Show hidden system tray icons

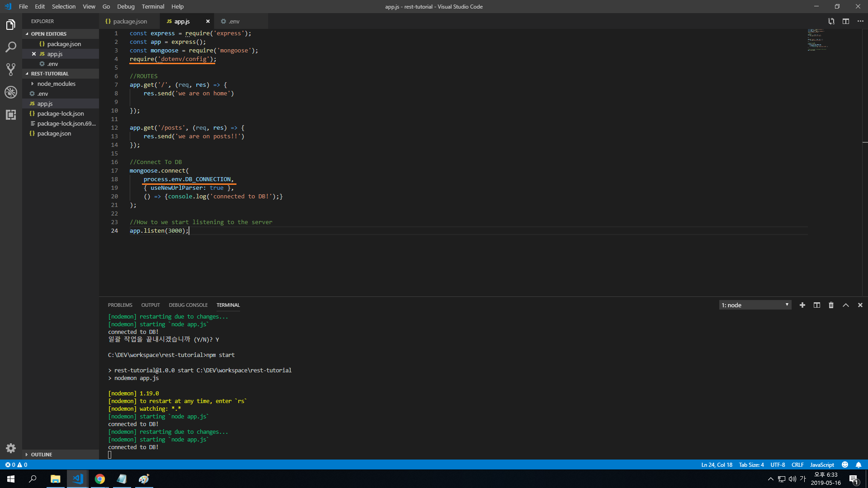[770, 479]
